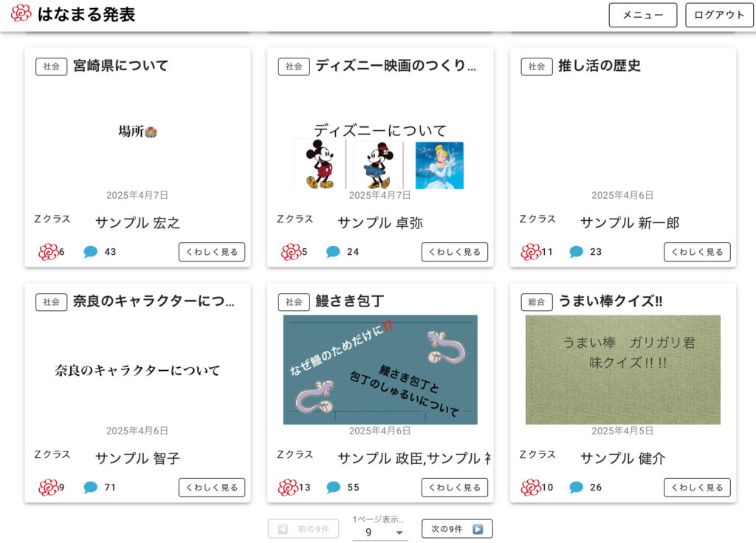This screenshot has height=543, width=756.
Task: Click くわしく見る on 鰻さき包丁 card
Action: [455, 488]
